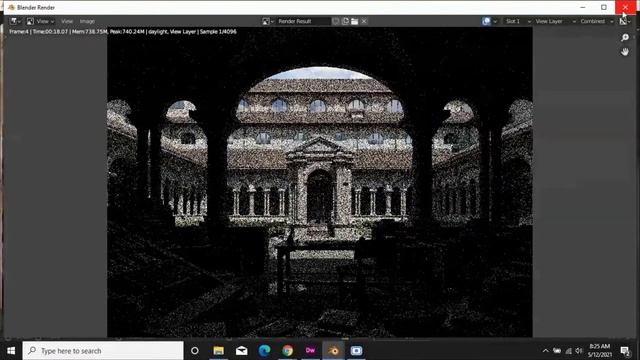
Task: Open Microsoft Edge from the taskbar
Action: click(x=264, y=351)
